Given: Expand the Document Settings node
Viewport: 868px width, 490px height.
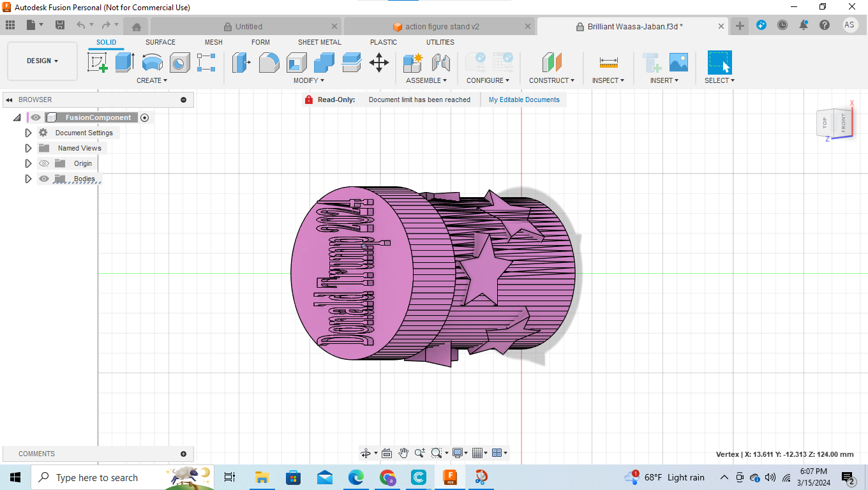Looking at the screenshot, I should pos(28,133).
